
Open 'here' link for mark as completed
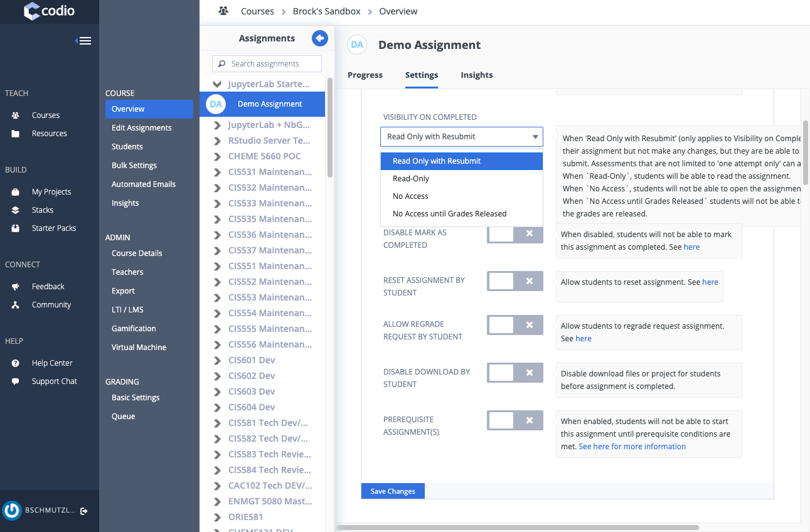pyautogui.click(x=692, y=247)
